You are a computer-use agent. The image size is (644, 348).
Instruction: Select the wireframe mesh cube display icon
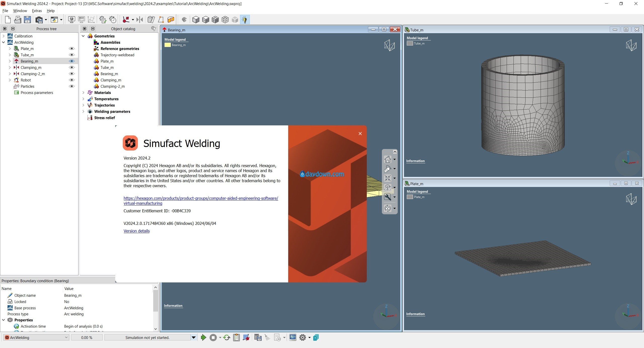(x=225, y=20)
